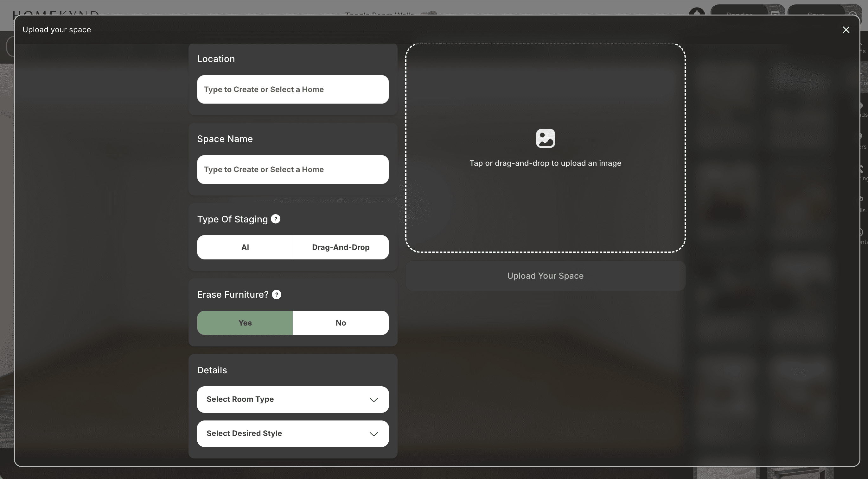Viewport: 868px width, 479px height.
Task: Click the Render button in the header
Action: tap(739, 11)
